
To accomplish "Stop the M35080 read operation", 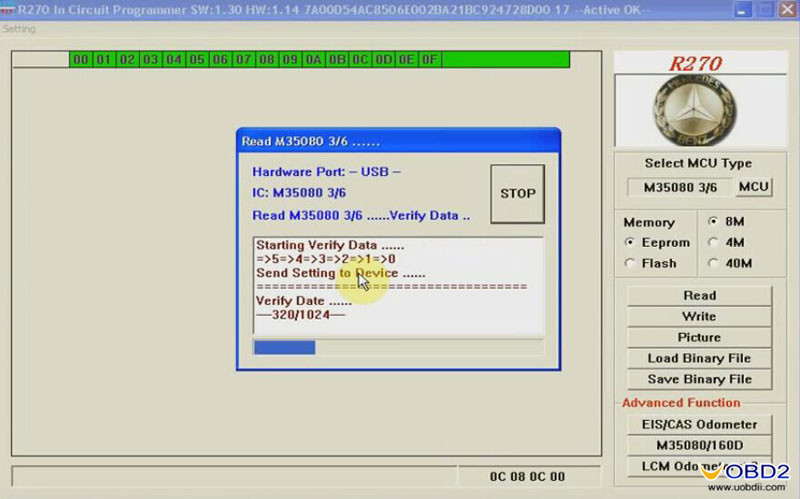I will (517, 193).
